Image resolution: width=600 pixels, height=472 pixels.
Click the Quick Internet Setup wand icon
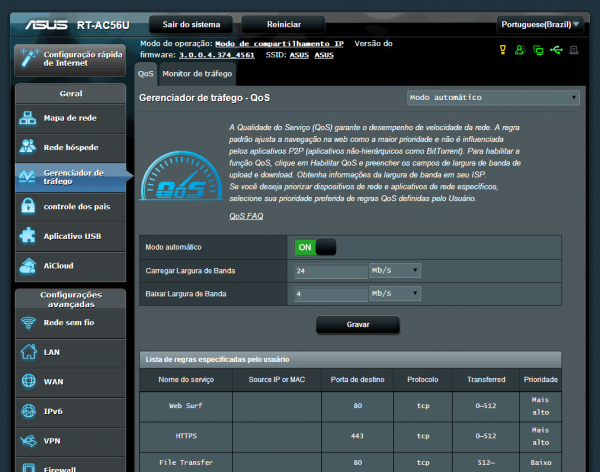point(29,58)
